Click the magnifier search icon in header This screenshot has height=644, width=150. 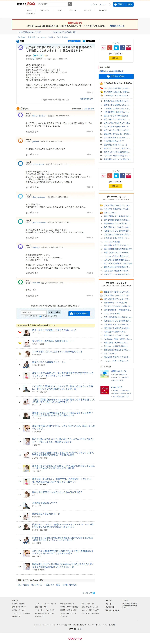70,4
